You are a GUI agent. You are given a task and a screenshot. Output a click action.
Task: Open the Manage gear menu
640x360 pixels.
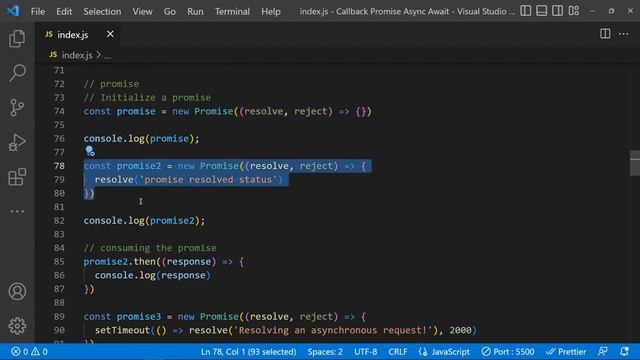pos(17,326)
